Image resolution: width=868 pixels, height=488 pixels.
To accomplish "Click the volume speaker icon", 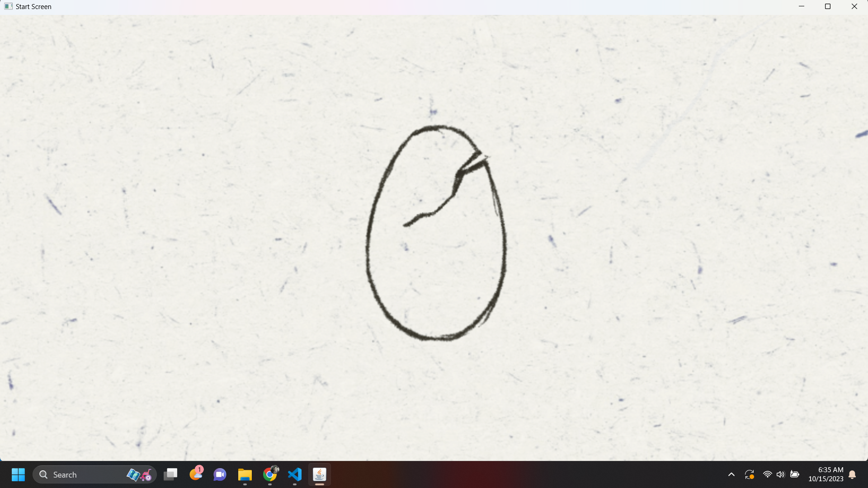I will point(780,474).
